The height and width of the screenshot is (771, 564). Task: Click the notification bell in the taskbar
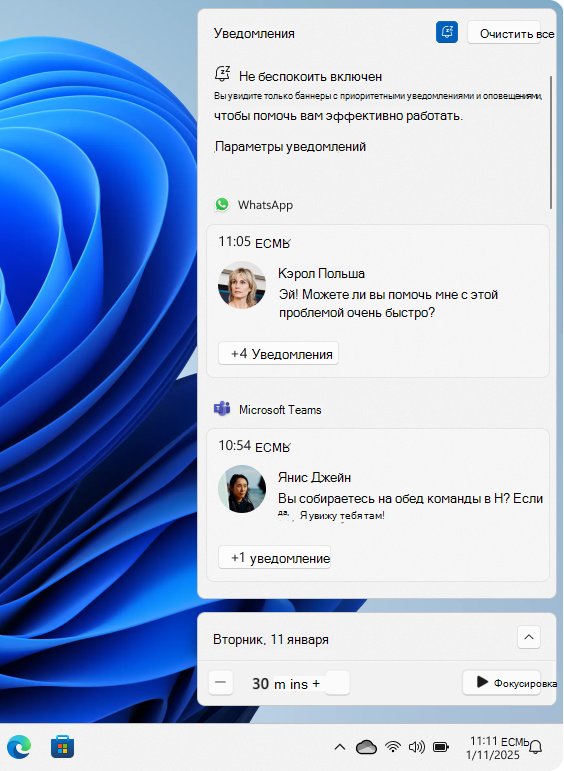click(x=535, y=747)
